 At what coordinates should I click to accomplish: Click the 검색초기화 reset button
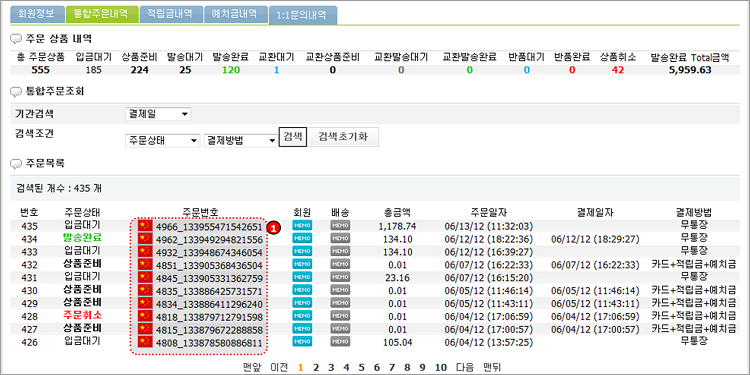343,137
